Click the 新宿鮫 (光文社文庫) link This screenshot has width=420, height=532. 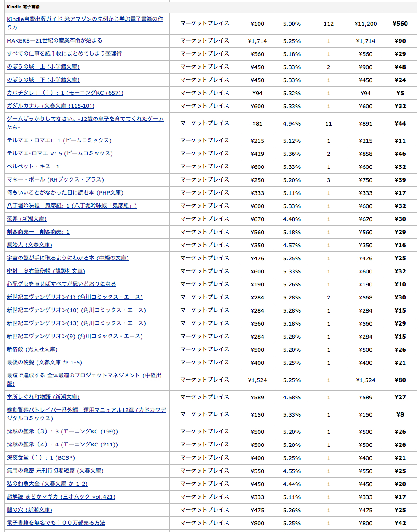[32, 350]
